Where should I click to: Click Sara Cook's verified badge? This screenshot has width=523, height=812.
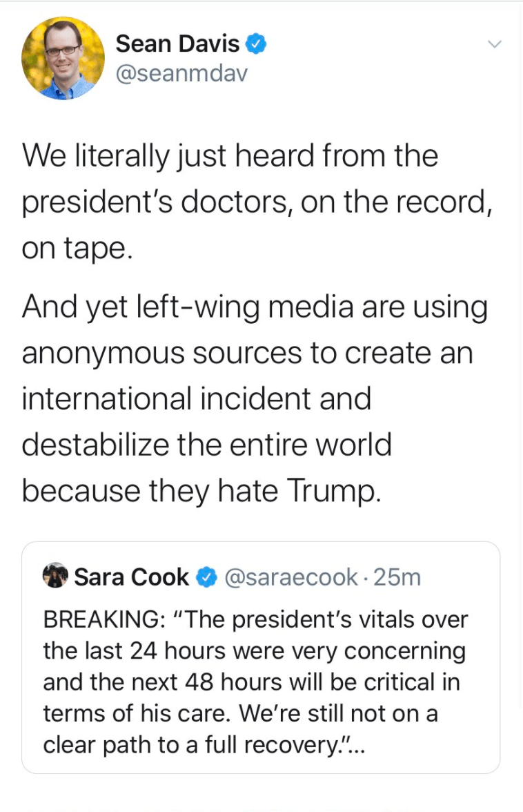pyautogui.click(x=206, y=577)
